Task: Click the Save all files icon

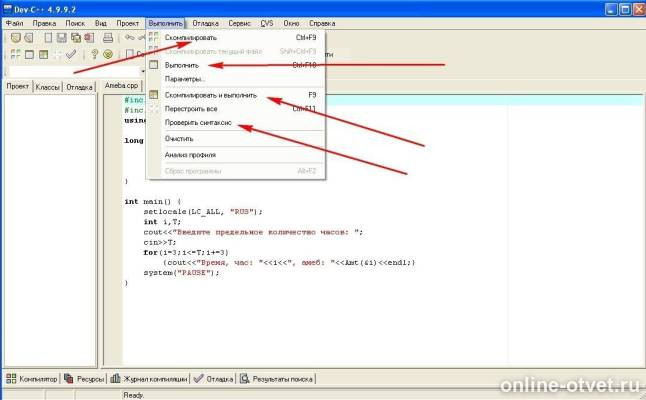Action: pyautogui.click(x=76, y=38)
